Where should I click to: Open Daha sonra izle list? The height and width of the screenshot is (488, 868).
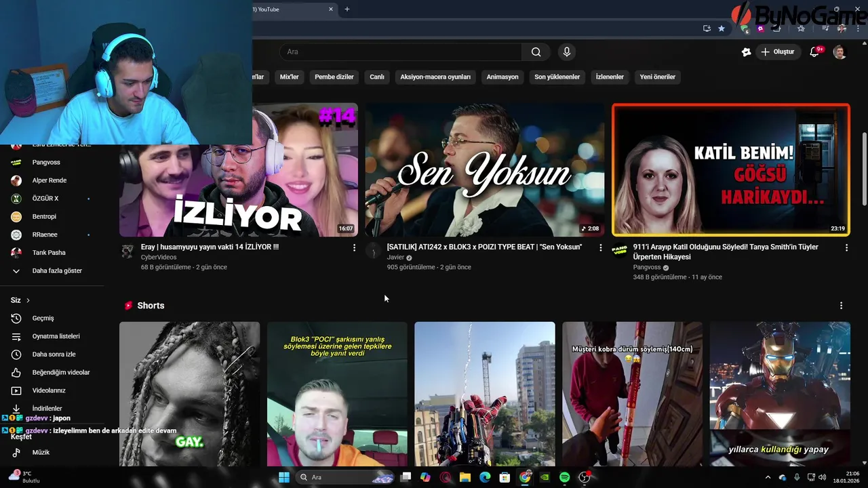tap(52, 354)
